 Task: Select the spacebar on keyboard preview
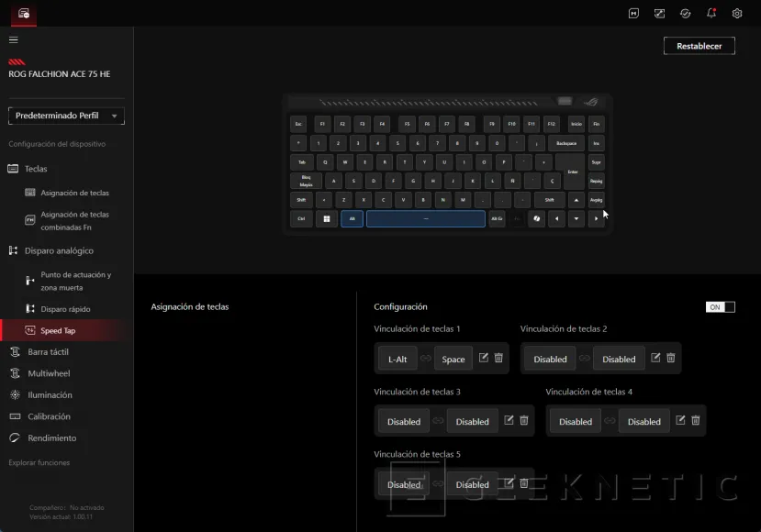pyautogui.click(x=425, y=219)
